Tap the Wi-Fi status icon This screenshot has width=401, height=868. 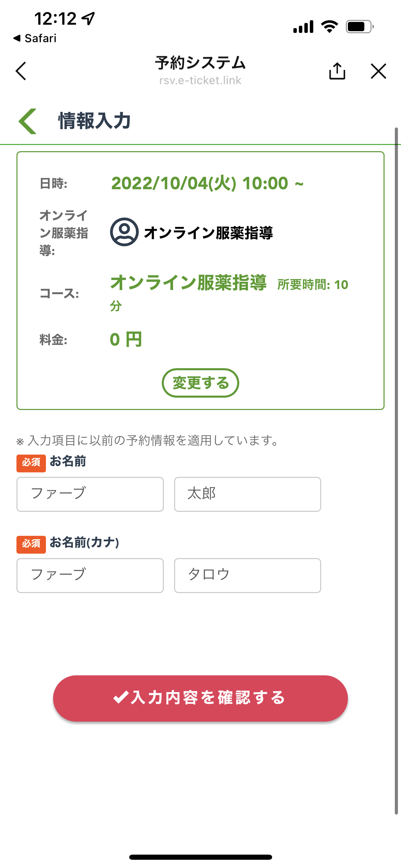tap(329, 26)
